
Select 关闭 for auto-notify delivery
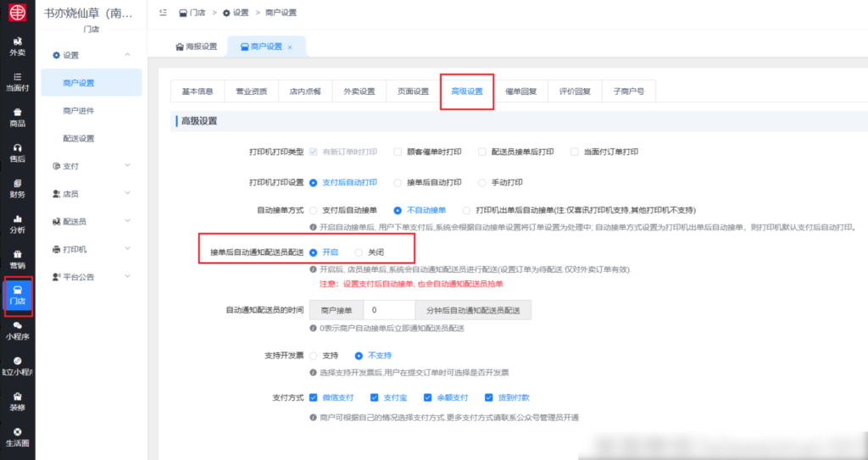tap(359, 252)
